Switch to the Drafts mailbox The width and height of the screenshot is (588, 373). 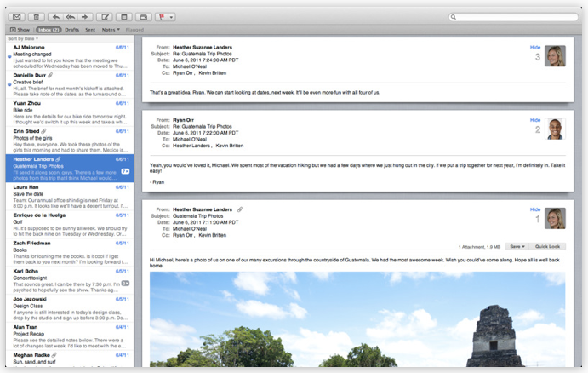[x=72, y=30]
